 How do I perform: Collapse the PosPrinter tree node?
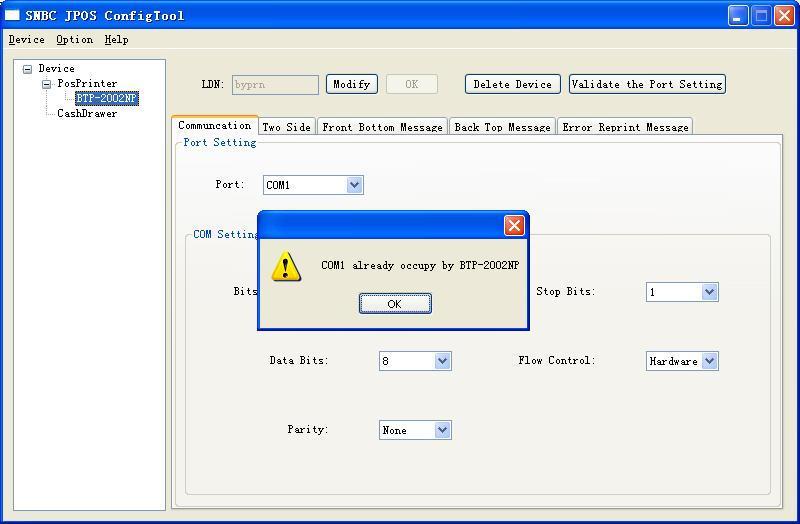click(46, 84)
